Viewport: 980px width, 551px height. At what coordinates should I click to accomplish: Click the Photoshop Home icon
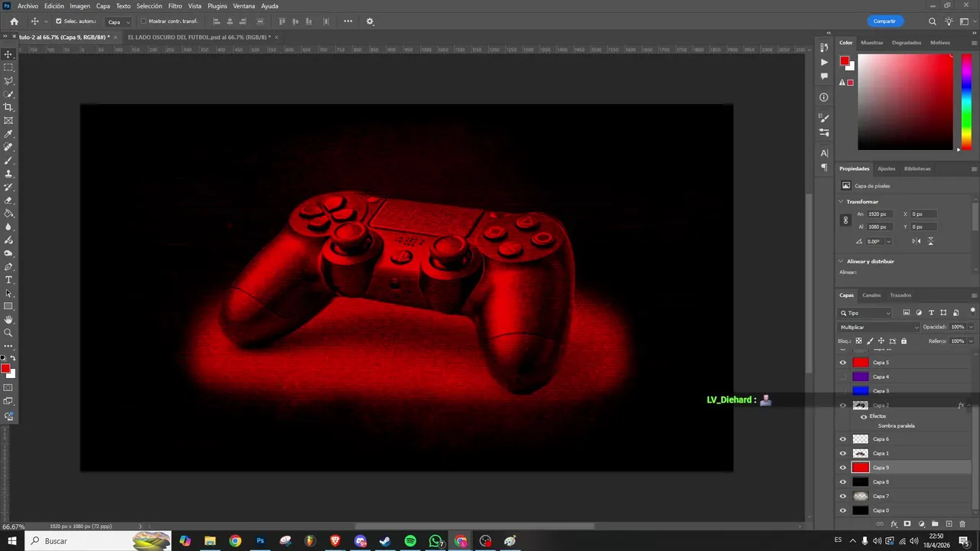(x=14, y=21)
